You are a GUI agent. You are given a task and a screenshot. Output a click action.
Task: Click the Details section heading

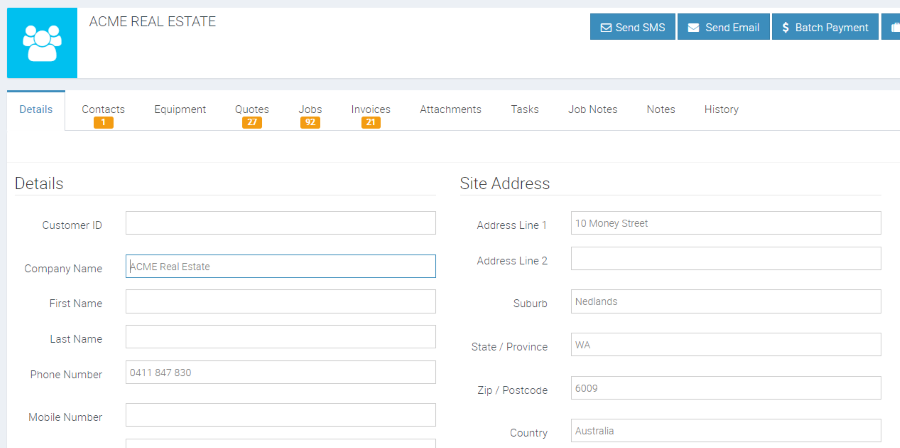click(x=39, y=184)
